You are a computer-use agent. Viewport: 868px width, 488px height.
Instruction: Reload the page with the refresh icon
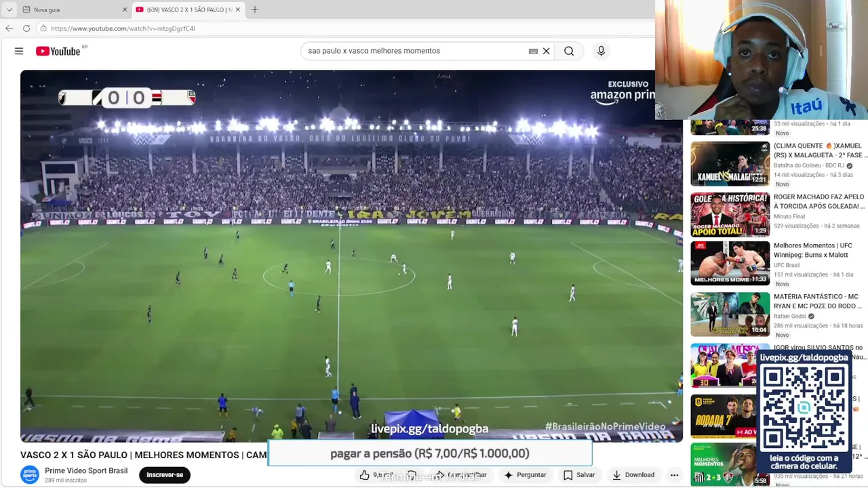26,28
